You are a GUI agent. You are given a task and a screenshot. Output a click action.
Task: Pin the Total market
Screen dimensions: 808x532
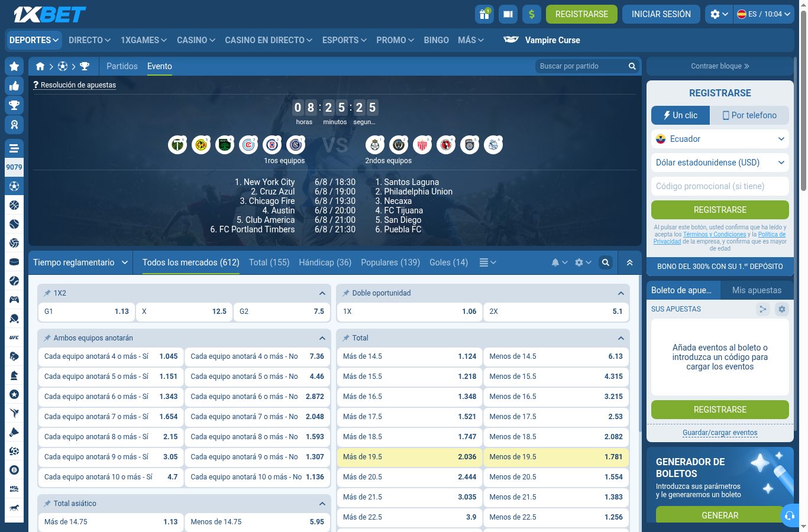coord(346,338)
